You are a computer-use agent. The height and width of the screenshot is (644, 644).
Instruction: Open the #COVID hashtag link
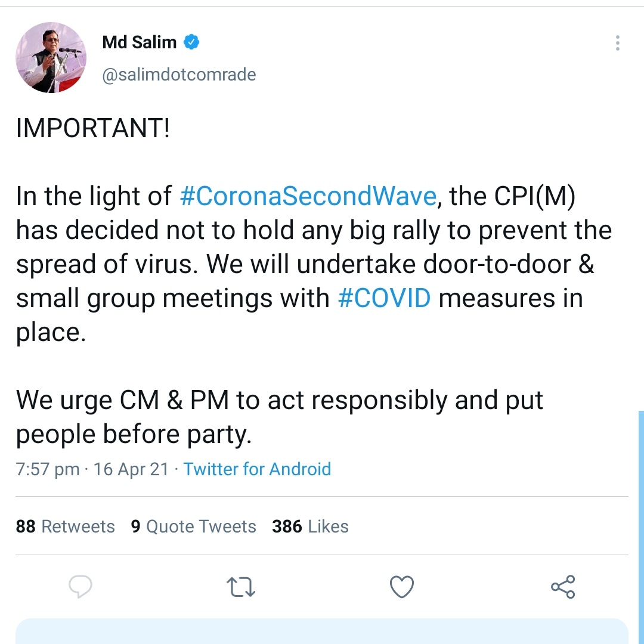click(x=385, y=298)
